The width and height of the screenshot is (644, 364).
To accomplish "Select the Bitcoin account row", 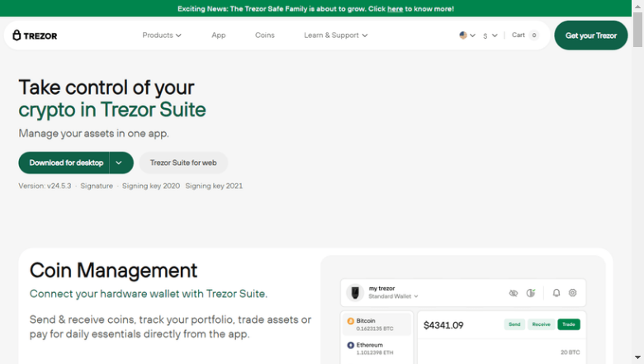I will pyautogui.click(x=377, y=324).
